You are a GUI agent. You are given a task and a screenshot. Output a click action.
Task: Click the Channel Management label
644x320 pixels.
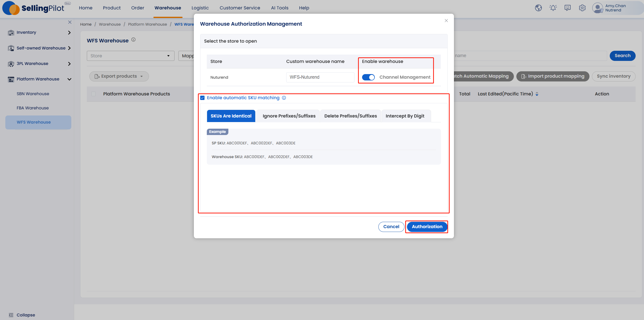pyautogui.click(x=405, y=77)
